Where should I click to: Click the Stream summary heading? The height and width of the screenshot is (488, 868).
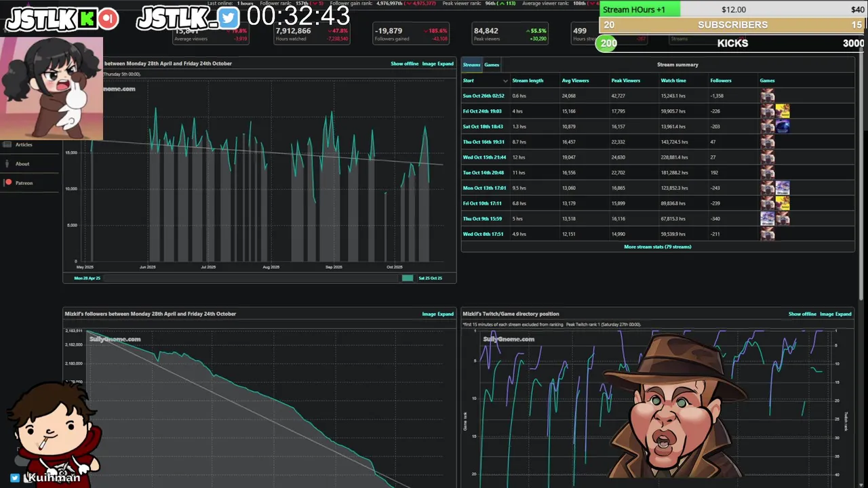(x=677, y=65)
